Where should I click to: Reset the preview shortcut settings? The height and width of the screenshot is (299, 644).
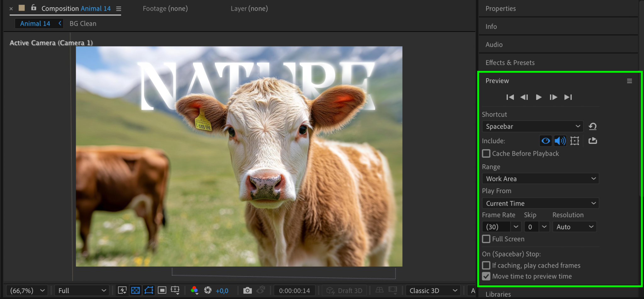pos(593,126)
